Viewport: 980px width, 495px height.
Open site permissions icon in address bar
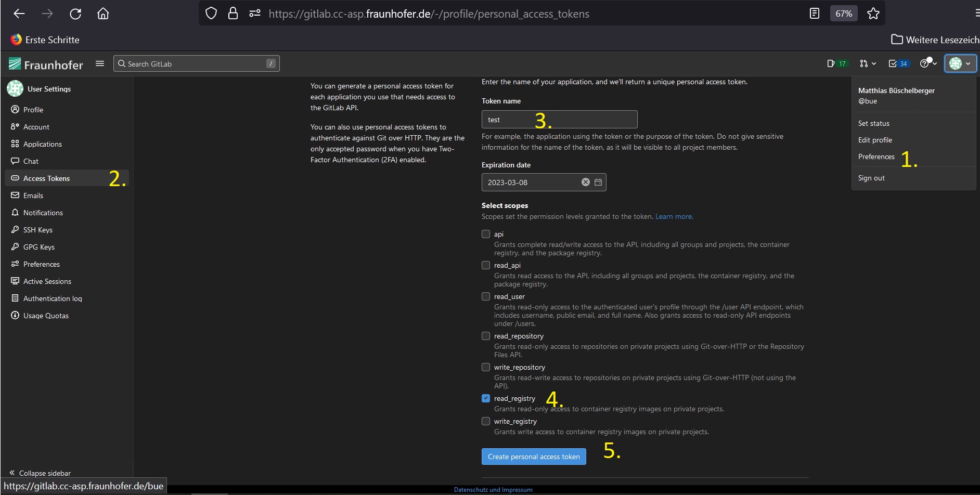point(255,14)
